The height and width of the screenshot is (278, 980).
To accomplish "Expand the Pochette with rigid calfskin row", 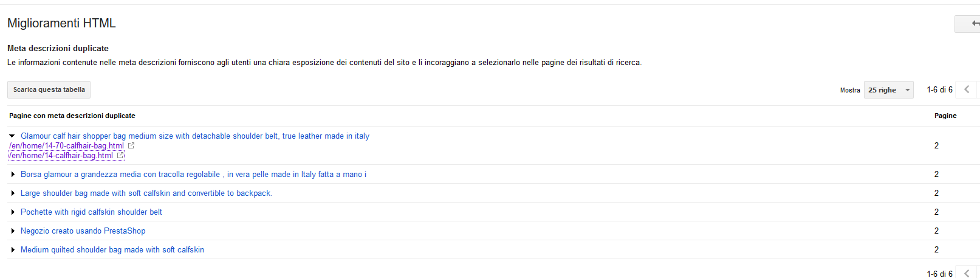I will (13, 212).
